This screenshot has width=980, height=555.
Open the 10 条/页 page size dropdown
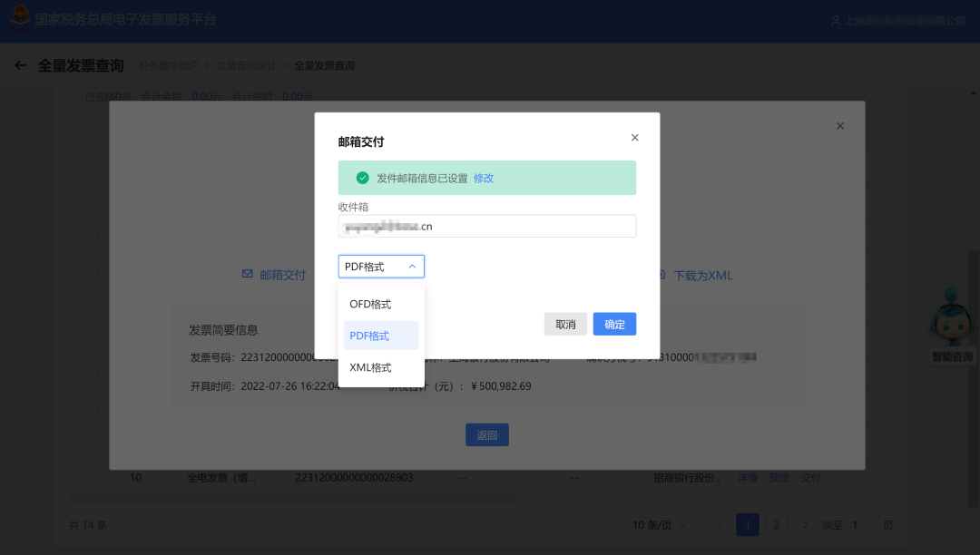pos(661,524)
